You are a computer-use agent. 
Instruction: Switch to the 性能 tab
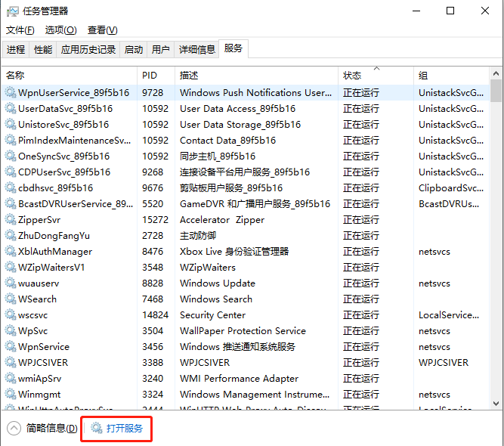(x=43, y=50)
